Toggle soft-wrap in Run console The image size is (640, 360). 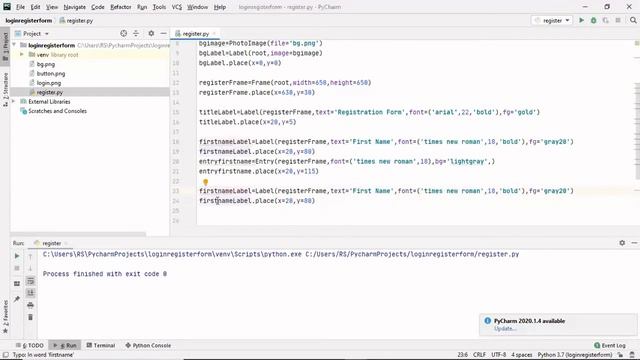pyautogui.click(x=30, y=281)
